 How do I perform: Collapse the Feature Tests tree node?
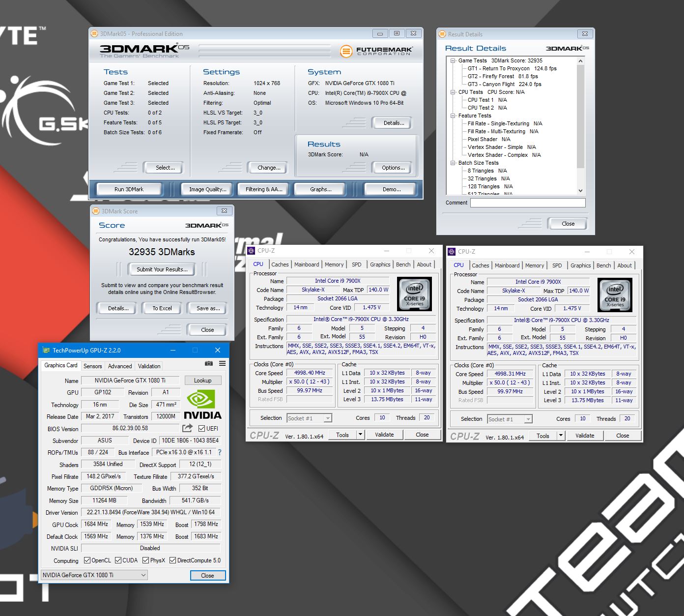click(x=453, y=116)
